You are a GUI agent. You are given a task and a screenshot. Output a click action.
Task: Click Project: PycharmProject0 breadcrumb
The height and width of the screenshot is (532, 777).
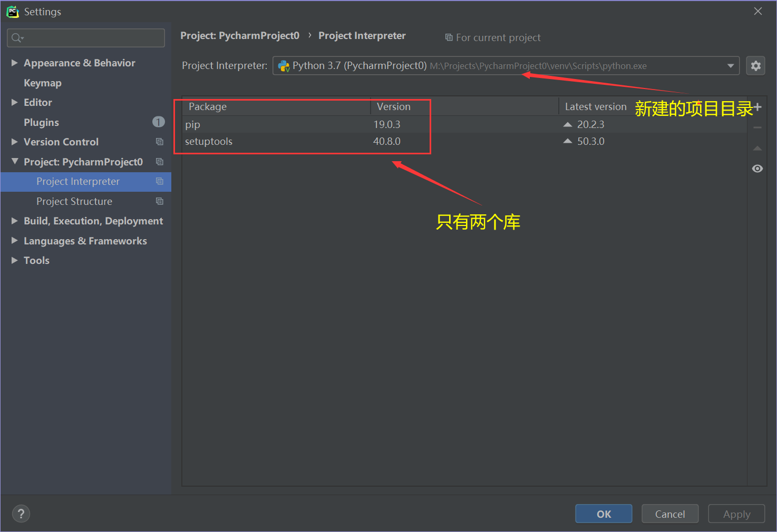240,35
